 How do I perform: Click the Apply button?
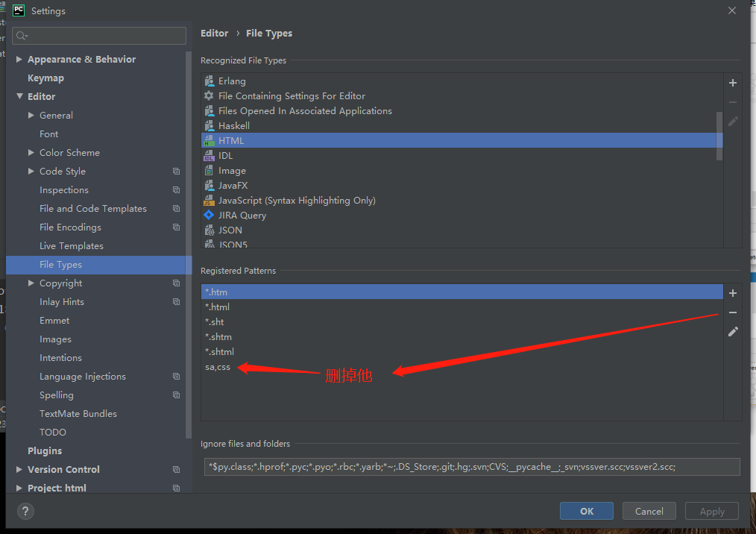pyautogui.click(x=711, y=511)
